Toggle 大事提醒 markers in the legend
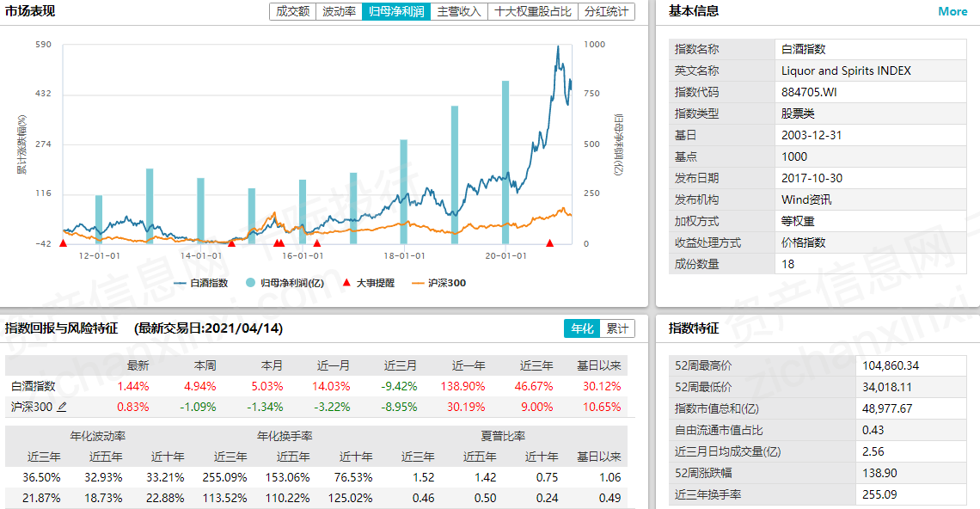Screen dimensions: 980x509 click(369, 283)
